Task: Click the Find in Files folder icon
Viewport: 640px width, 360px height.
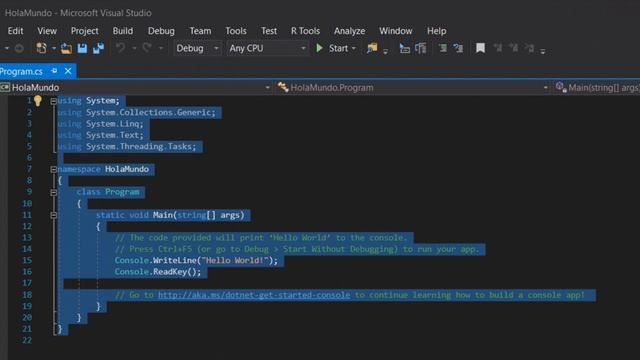Action: (x=372, y=48)
